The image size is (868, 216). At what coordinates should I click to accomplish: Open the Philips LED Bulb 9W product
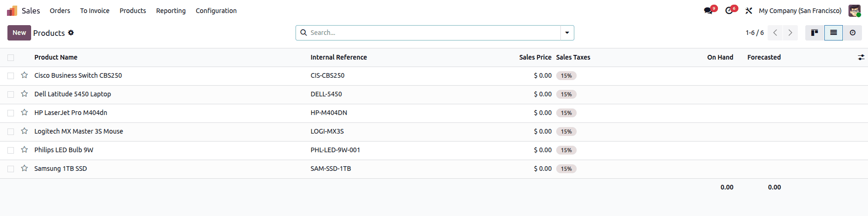tap(64, 150)
